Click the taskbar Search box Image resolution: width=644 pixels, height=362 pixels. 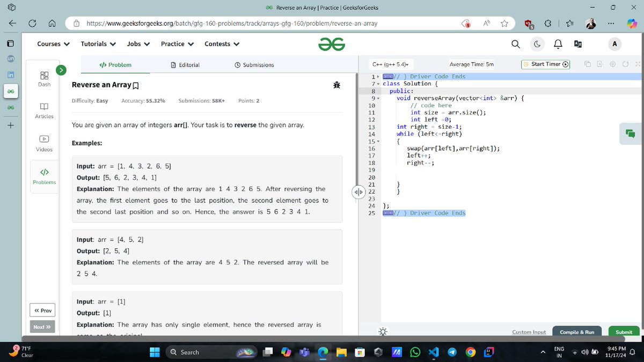click(212, 352)
